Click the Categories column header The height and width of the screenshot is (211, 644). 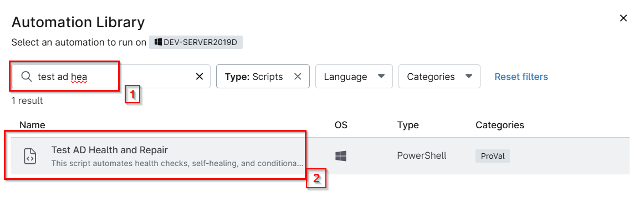point(500,124)
